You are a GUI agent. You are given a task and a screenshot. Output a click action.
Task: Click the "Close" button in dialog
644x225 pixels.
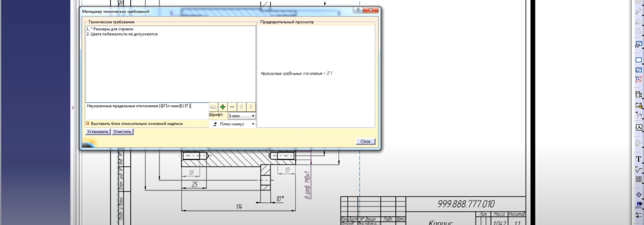pyautogui.click(x=365, y=141)
